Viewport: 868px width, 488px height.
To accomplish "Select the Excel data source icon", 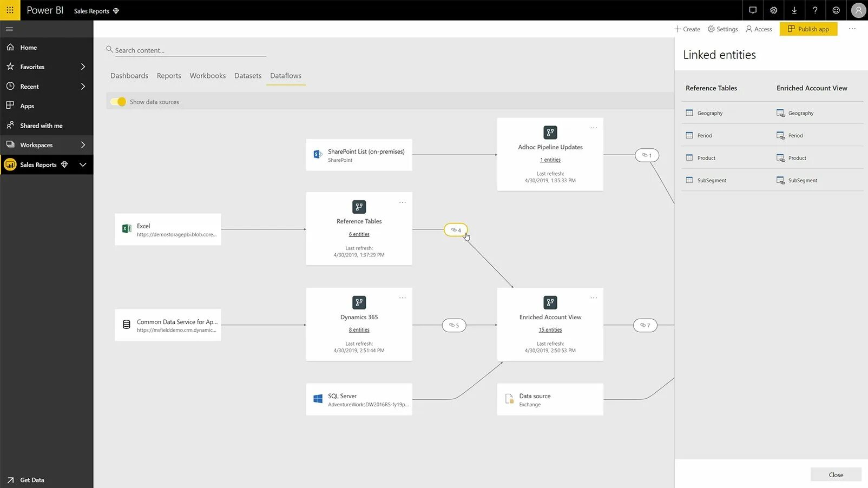I will [x=127, y=229].
